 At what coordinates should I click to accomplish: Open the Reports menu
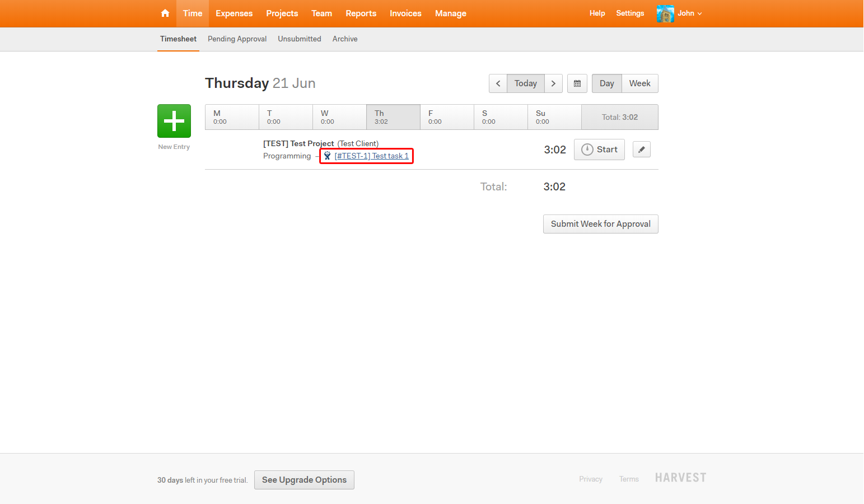pyautogui.click(x=361, y=13)
